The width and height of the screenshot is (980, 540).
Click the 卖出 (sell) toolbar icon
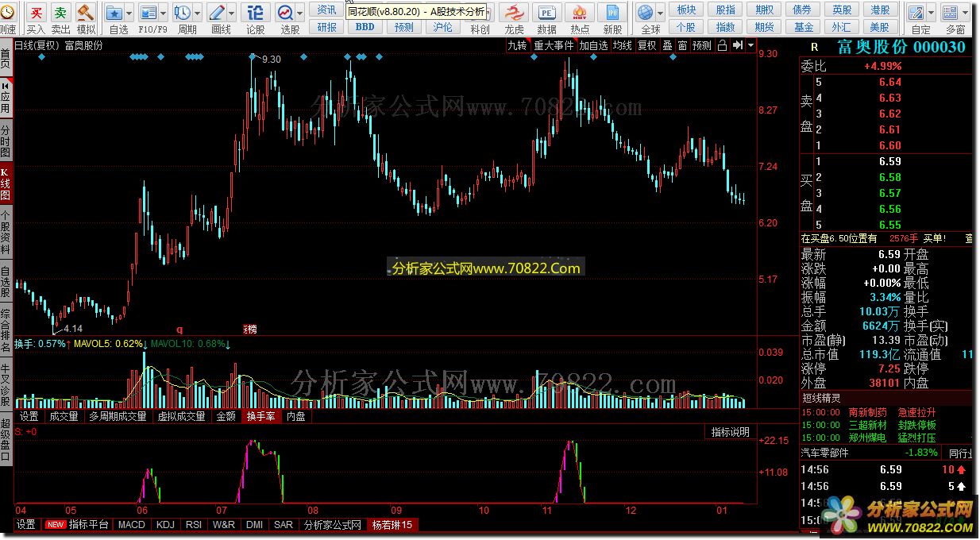point(61,13)
